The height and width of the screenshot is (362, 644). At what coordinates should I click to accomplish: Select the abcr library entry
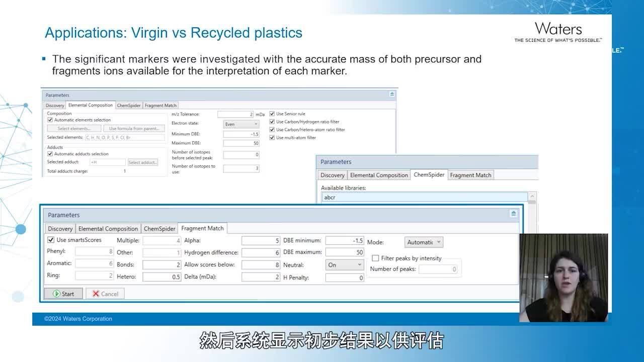tap(425, 198)
